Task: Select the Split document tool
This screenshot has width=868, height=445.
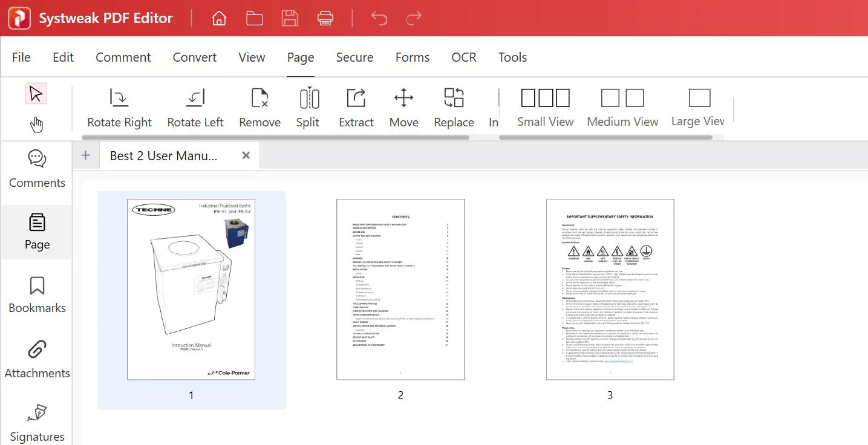Action: 308,99
